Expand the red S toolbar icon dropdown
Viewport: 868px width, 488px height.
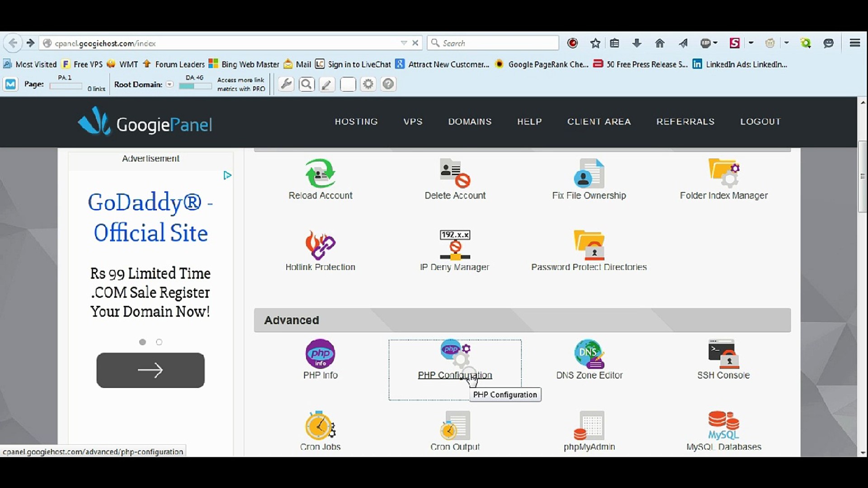click(x=751, y=43)
